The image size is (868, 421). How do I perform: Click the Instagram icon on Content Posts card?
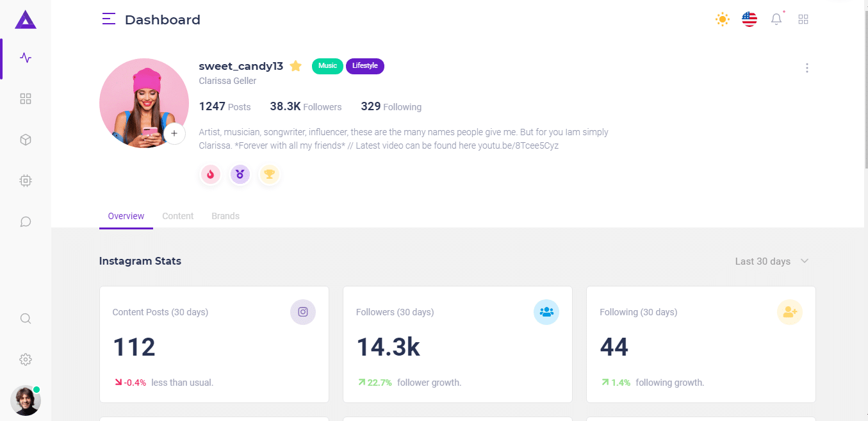click(302, 312)
